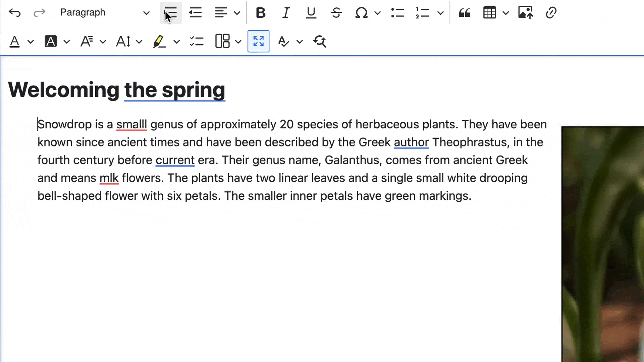Click the text alignment icon
This screenshot has height=362, width=644.
click(221, 13)
